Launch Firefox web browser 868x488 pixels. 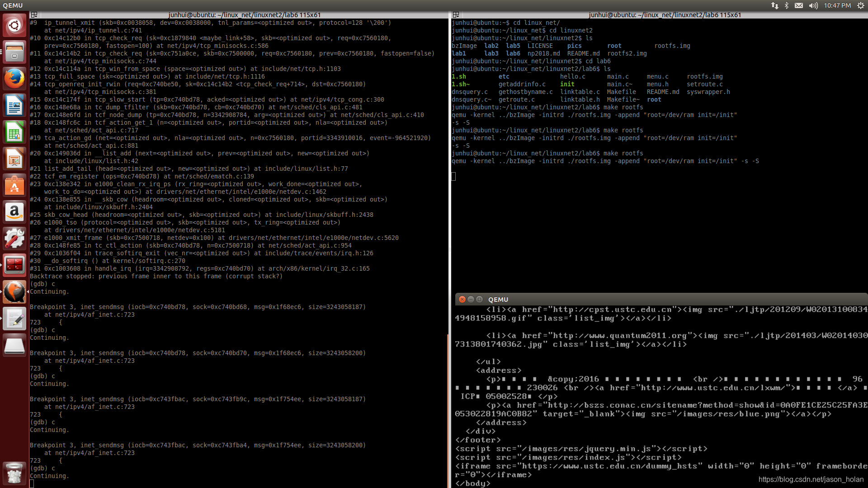pos(14,78)
